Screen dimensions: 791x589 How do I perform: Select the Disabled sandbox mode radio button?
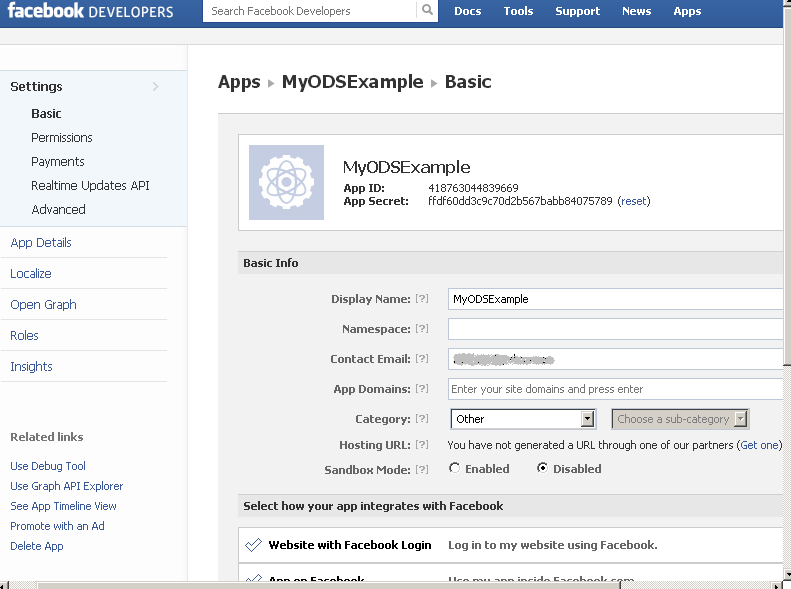[x=543, y=468]
